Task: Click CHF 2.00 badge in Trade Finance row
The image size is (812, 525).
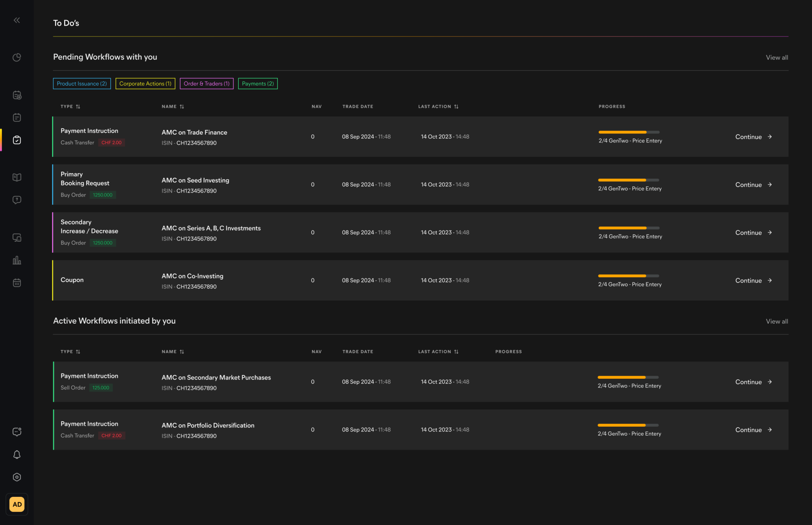Action: coord(111,143)
